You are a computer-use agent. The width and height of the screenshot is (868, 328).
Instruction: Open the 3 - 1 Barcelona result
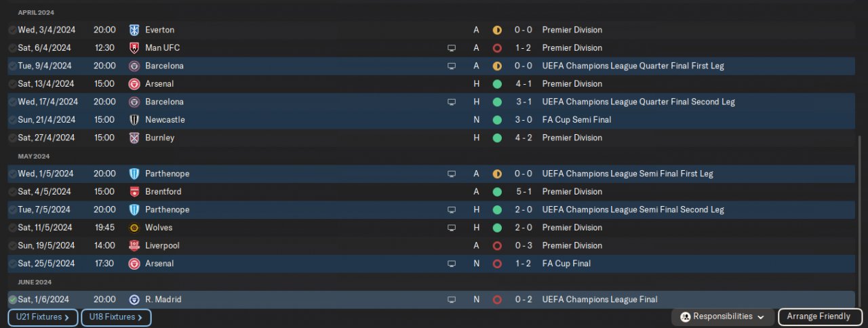(x=522, y=102)
